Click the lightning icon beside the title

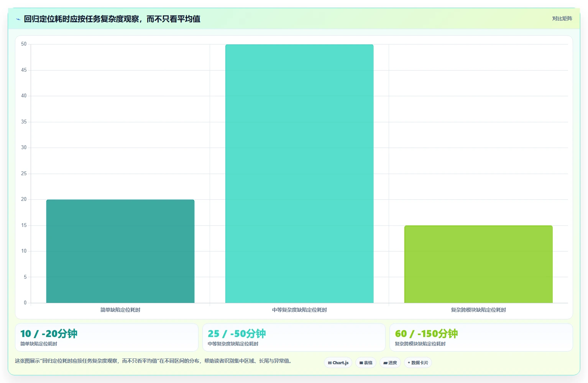pos(18,19)
